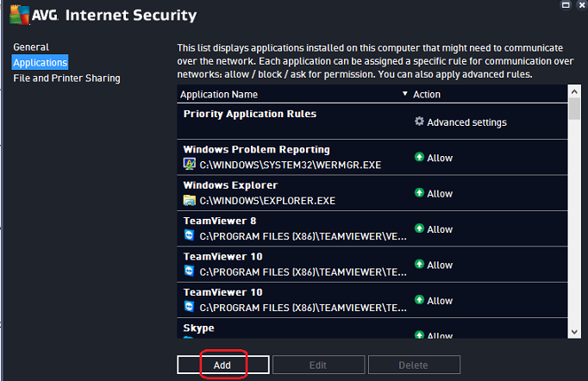Click the scrollbar up arrow
Image resolution: width=588 pixels, height=381 pixels.
tap(574, 91)
